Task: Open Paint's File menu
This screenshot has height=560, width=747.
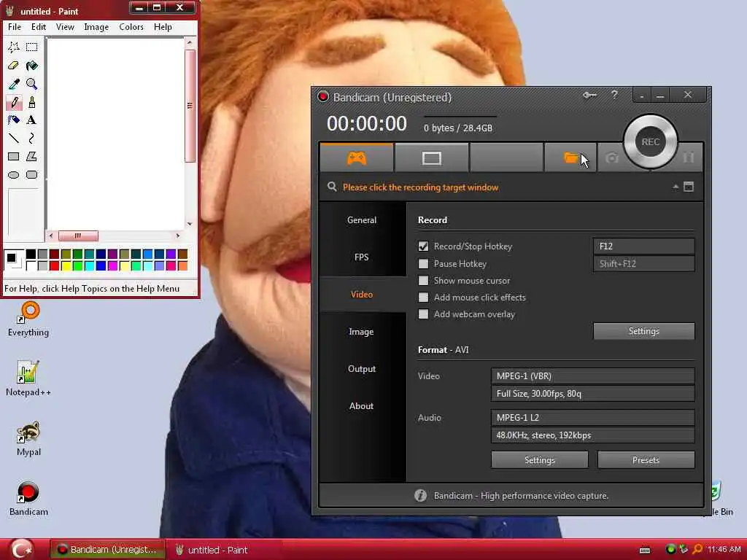Action: [x=15, y=27]
